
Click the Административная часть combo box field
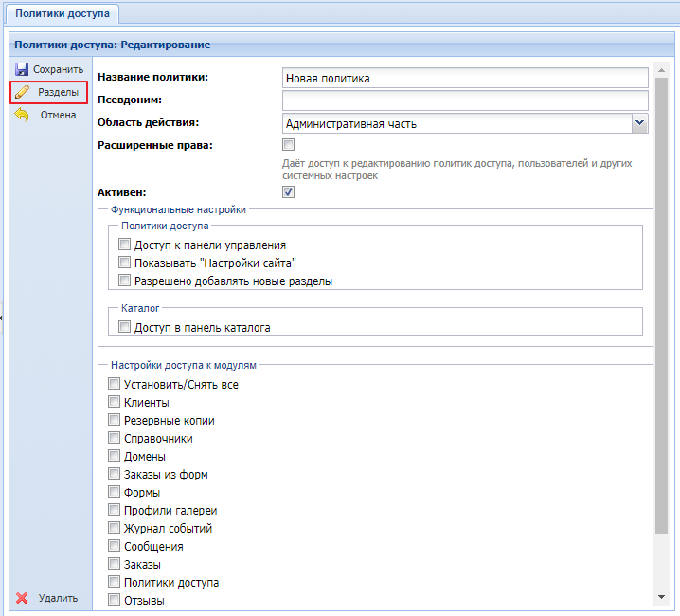pos(457,123)
